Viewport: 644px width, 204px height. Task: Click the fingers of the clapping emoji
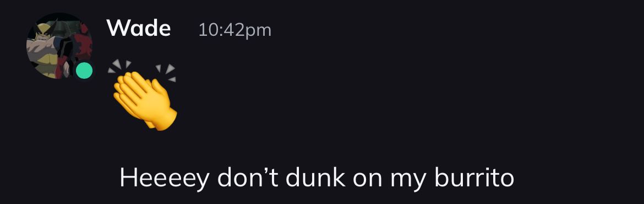(x=129, y=87)
